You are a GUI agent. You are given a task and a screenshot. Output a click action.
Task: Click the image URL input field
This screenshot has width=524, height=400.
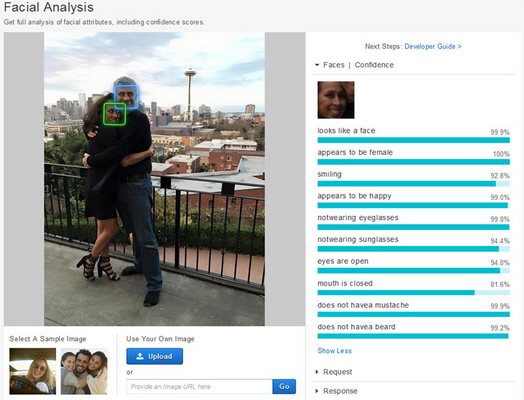[x=200, y=387]
